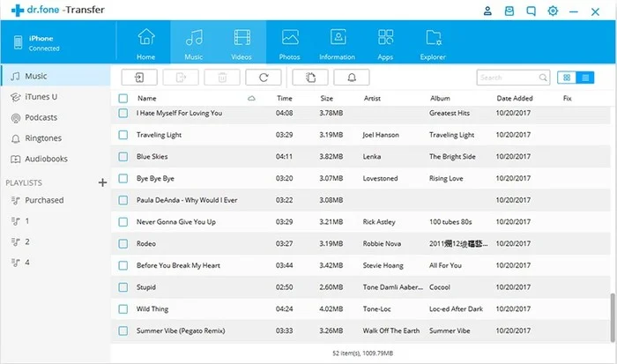Check the Summer Vibe (Pegato Remix) checkbox
This screenshot has height=364, width=617.
click(x=123, y=331)
